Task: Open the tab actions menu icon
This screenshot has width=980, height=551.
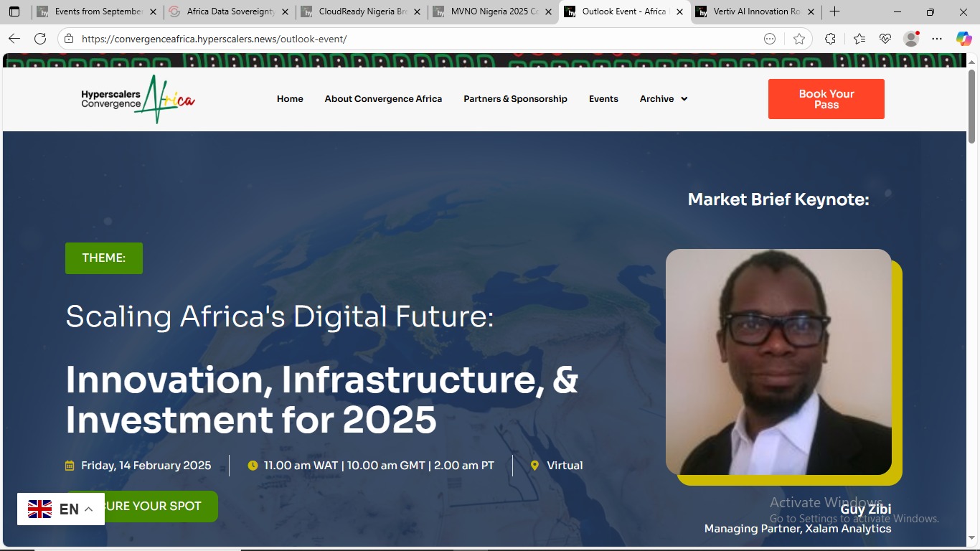Action: (x=14, y=11)
